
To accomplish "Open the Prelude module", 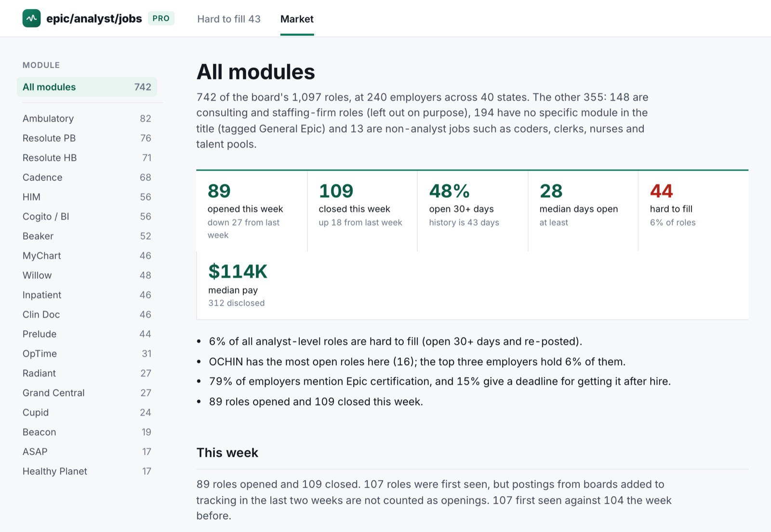I will [x=87, y=334].
